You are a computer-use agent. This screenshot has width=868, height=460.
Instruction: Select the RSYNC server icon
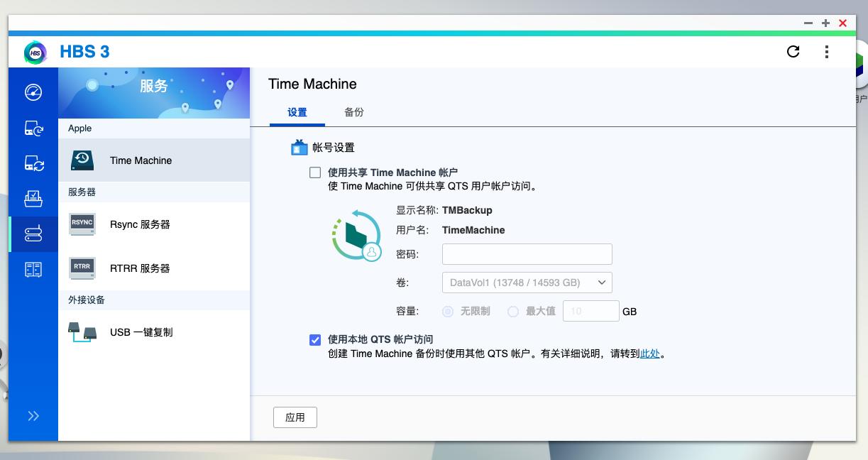82,224
